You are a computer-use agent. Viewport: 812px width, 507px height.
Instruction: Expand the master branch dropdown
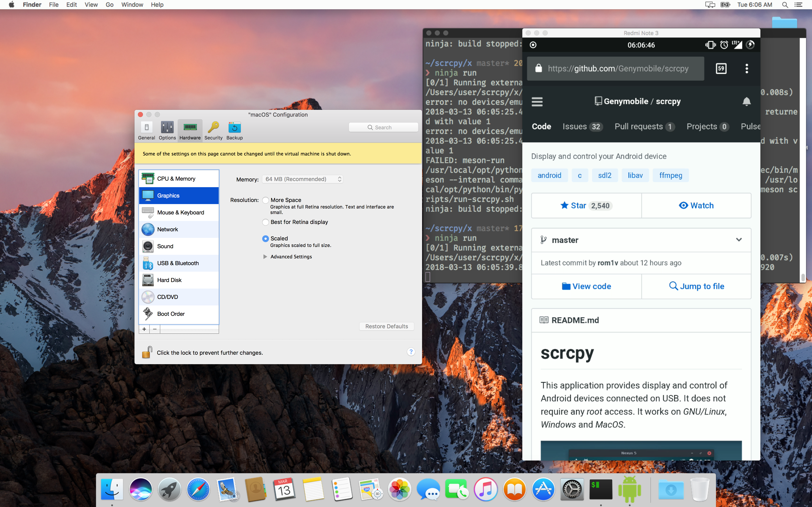[739, 240]
